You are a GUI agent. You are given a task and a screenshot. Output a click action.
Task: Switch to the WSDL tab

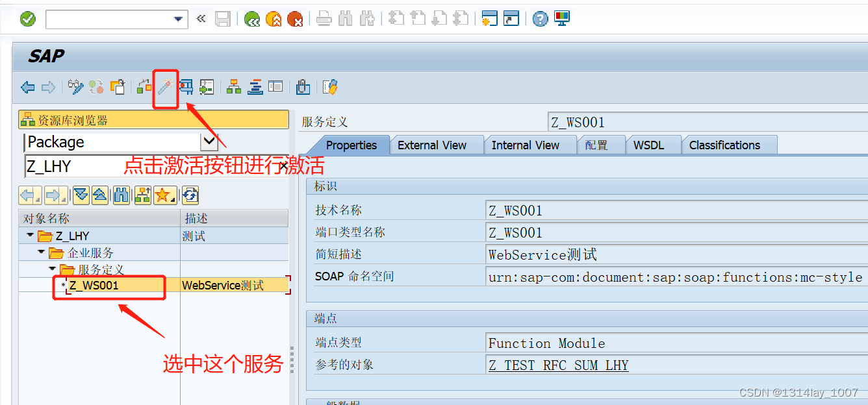click(x=649, y=145)
